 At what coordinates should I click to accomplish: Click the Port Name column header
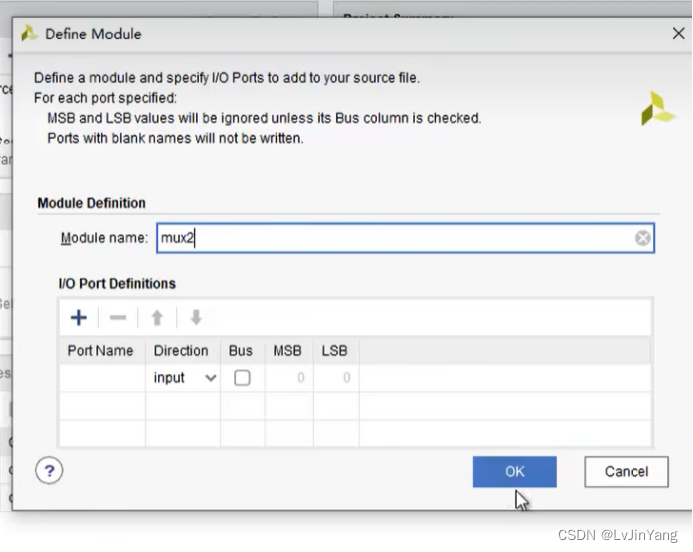click(101, 351)
